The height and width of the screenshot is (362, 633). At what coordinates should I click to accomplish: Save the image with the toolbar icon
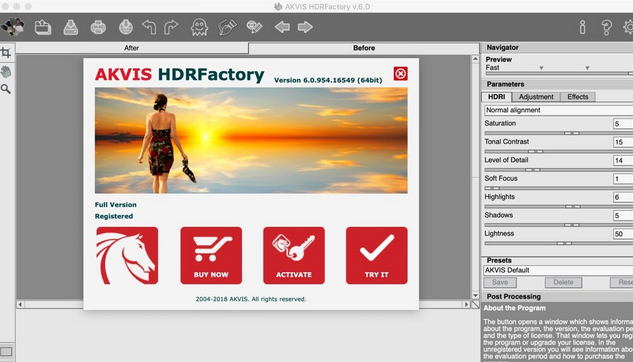pyautogui.click(x=71, y=27)
